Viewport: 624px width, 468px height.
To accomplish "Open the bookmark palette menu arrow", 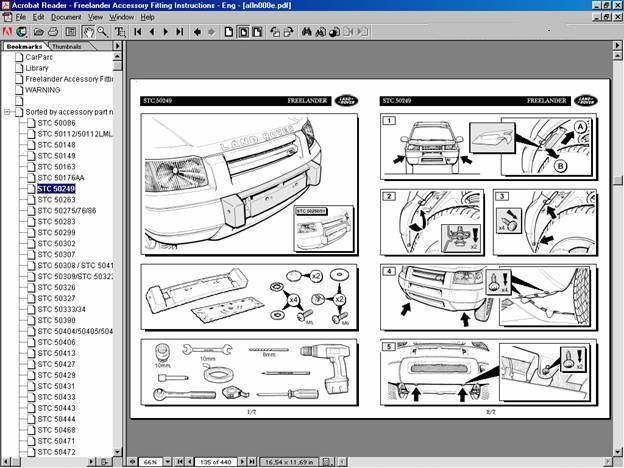I will point(117,46).
